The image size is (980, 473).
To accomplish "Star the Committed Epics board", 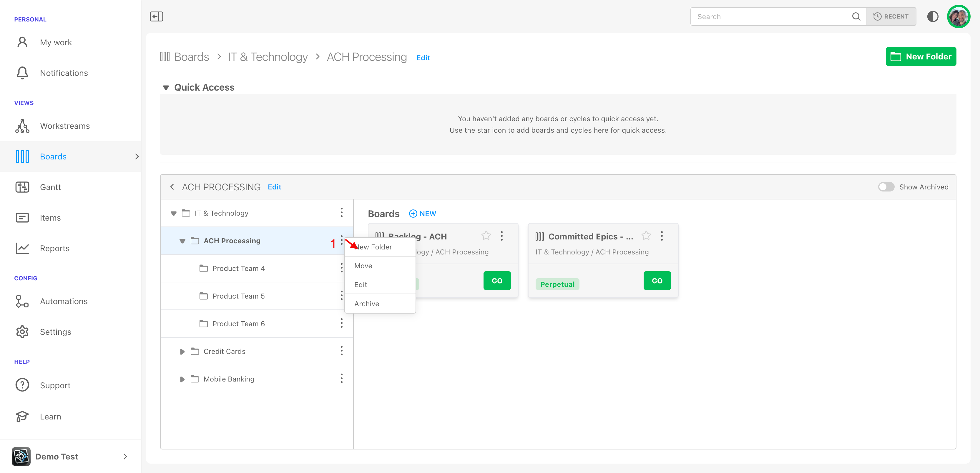I will pos(646,236).
